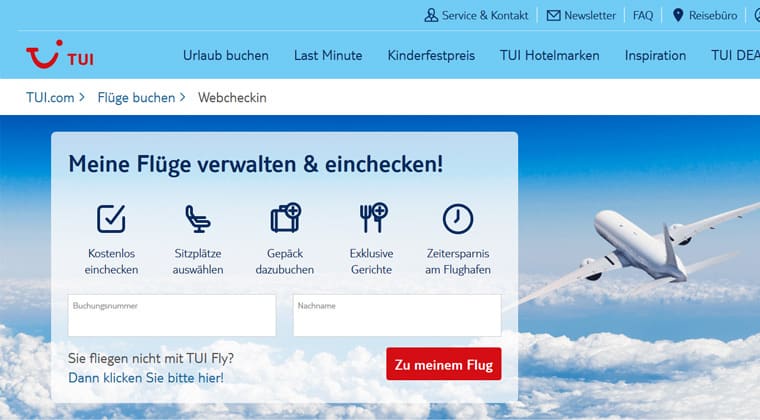Screen dimensions: 760x420
Task: Click the Exklusive Gerichte cutlery icon
Action: (x=373, y=218)
